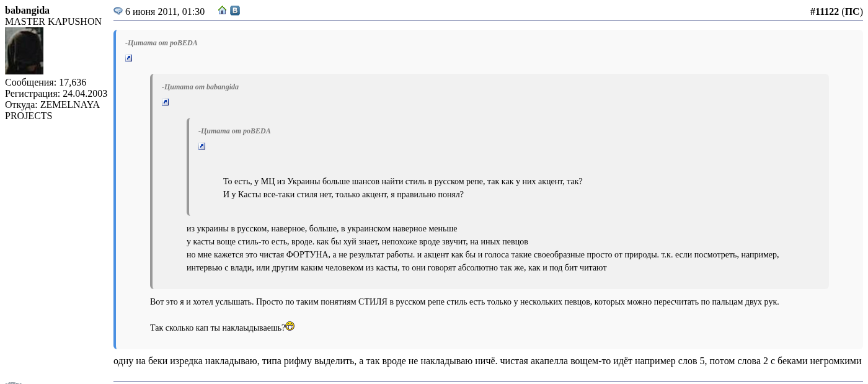Screen dimensions: 868x384
Task: Open the author's homepage via the house icon
Action: 223,11
